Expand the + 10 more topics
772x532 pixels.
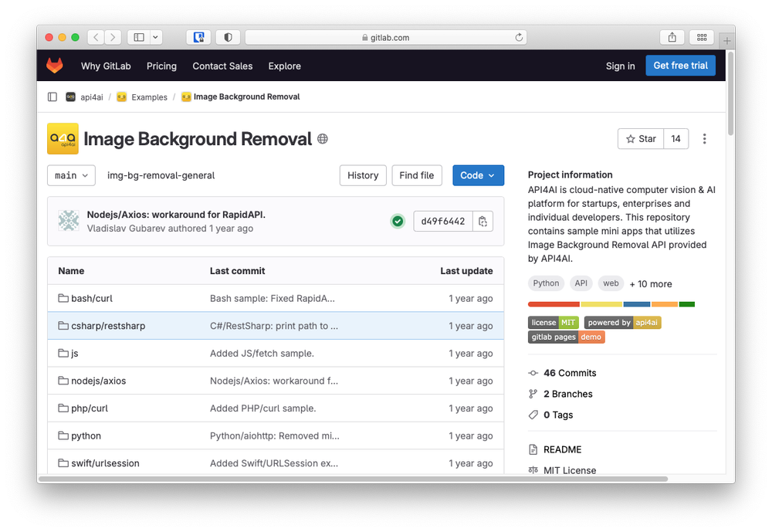point(651,283)
